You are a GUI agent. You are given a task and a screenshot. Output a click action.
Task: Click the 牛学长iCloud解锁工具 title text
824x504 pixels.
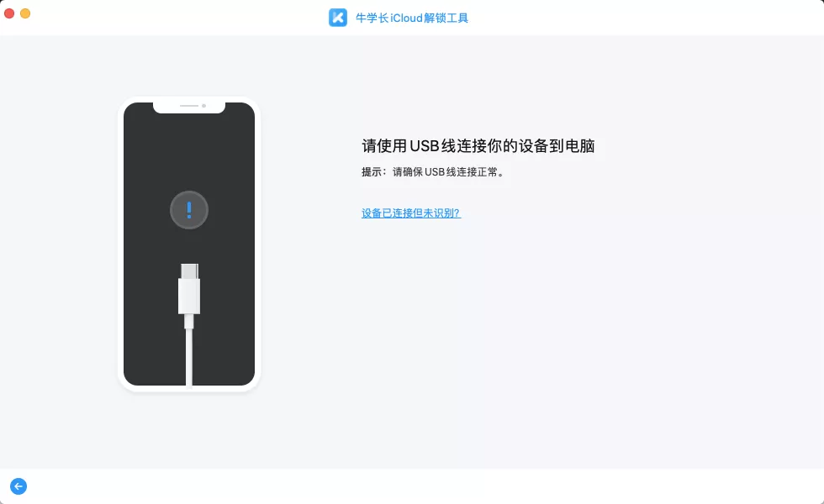412,18
